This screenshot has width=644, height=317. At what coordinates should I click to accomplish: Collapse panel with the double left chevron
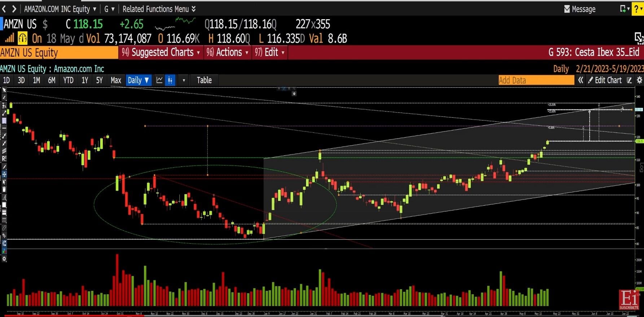click(581, 80)
